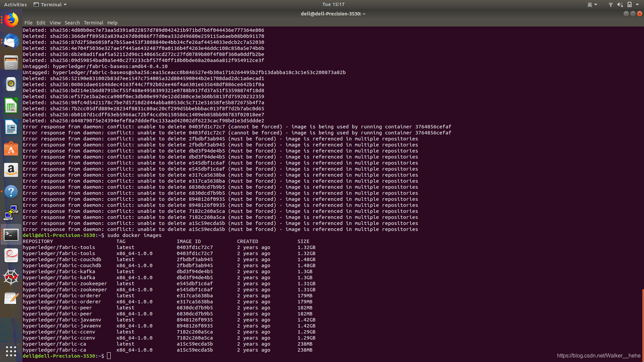The height and width of the screenshot is (362, 644).
Task: Open Thunderbird mail from the dock
Action: (x=11, y=41)
